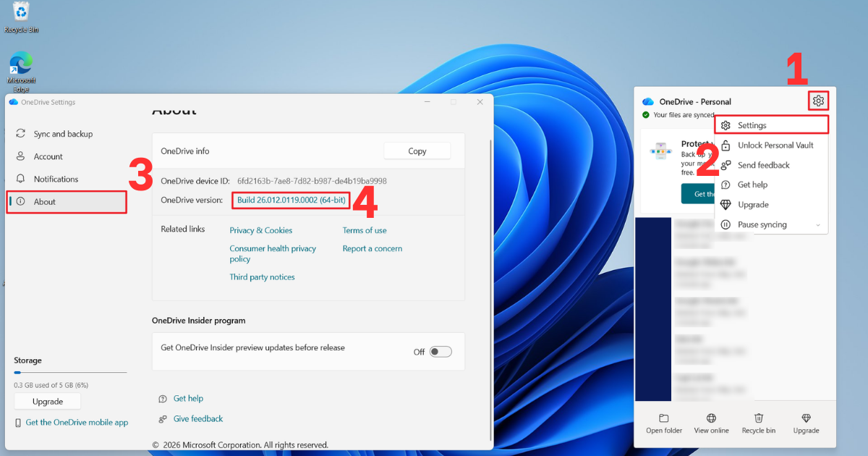Click the View online globe icon

[x=712, y=418]
